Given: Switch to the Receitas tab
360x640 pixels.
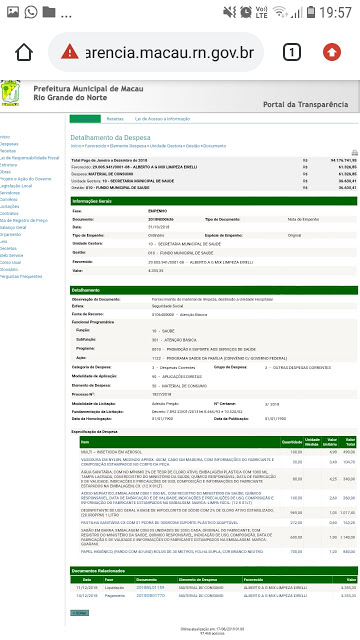Looking at the screenshot, I should [115, 119].
